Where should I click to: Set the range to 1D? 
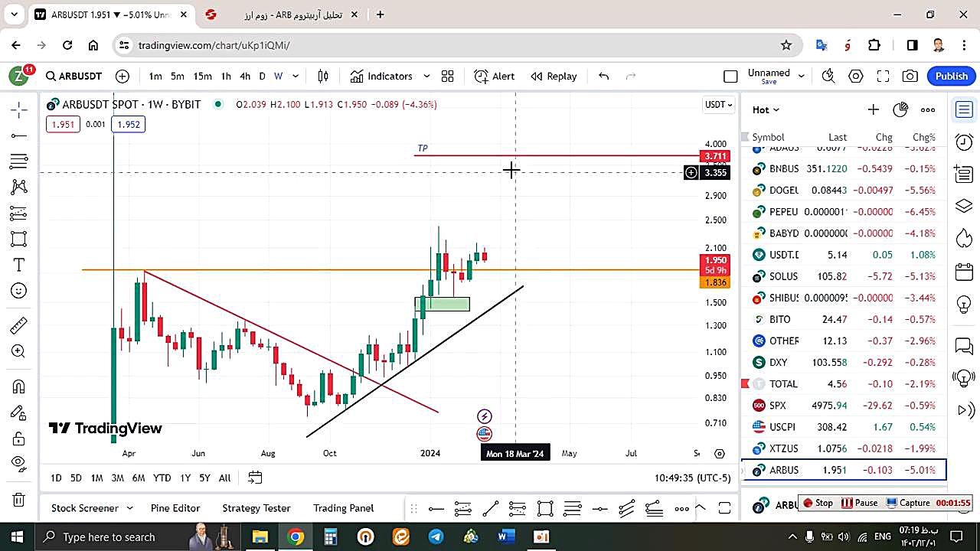tap(56, 478)
